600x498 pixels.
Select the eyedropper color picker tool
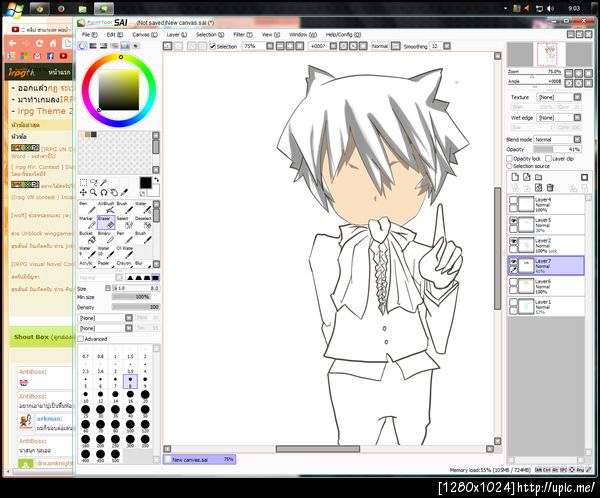tap(124, 192)
